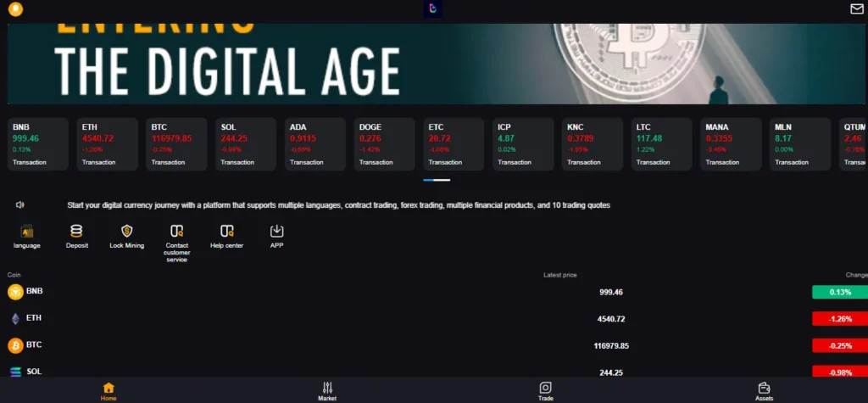The image size is (868, 403).
Task: Open the language settings icon
Action: pos(26,231)
